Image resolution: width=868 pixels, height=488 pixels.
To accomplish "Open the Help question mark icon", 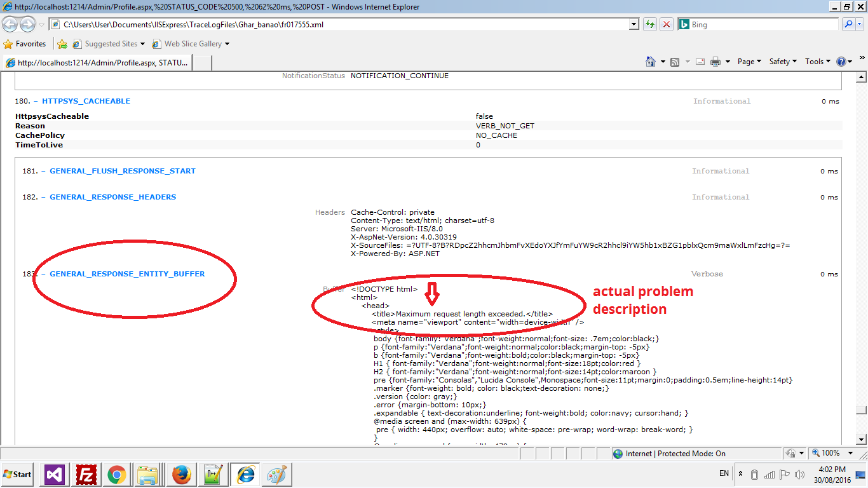I will pos(841,62).
